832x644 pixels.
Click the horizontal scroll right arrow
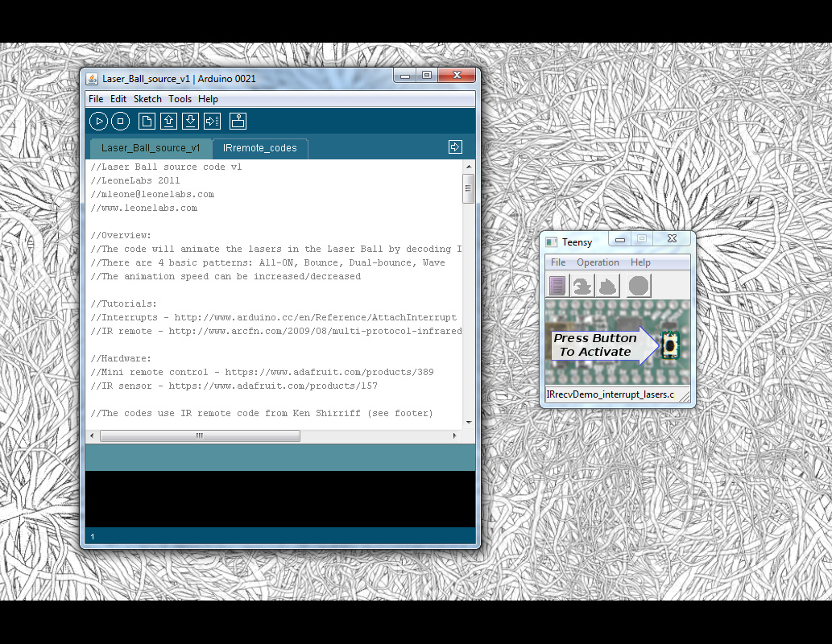454,436
